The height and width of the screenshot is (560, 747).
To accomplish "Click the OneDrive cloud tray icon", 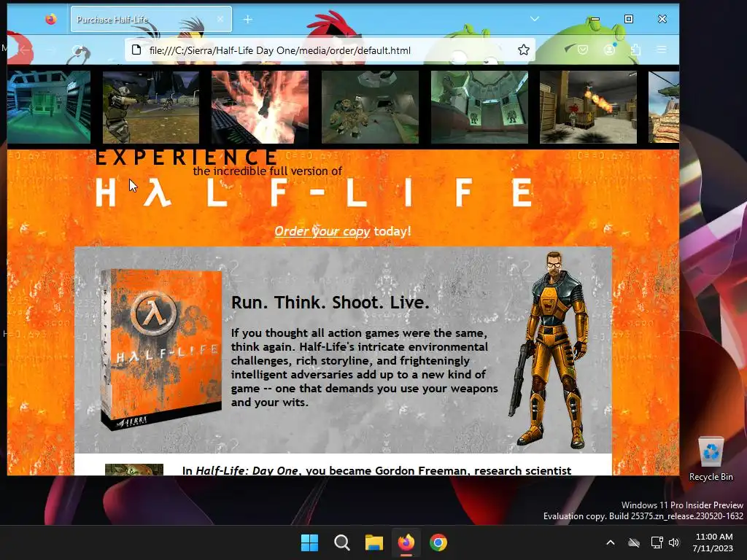I will pos(634,542).
